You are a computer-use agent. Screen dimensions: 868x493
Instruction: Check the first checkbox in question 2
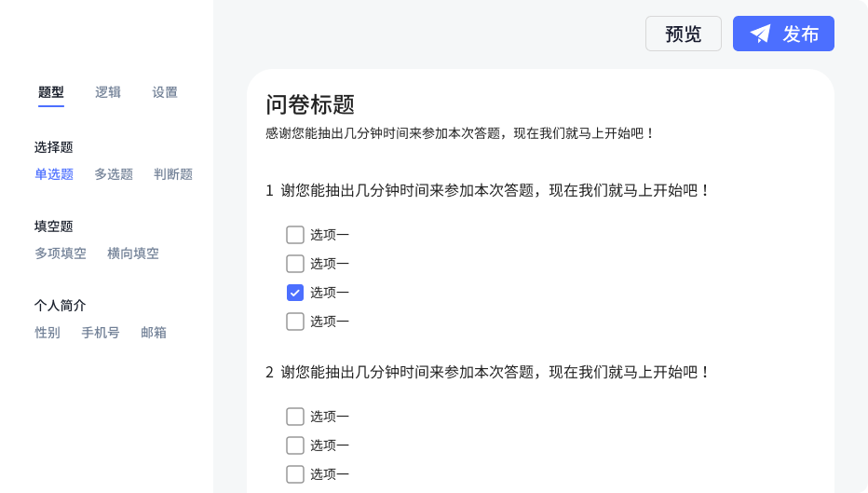(x=295, y=417)
